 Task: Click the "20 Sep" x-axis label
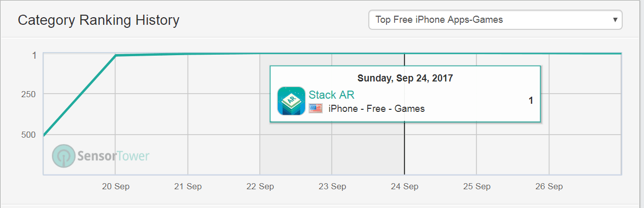pos(115,187)
